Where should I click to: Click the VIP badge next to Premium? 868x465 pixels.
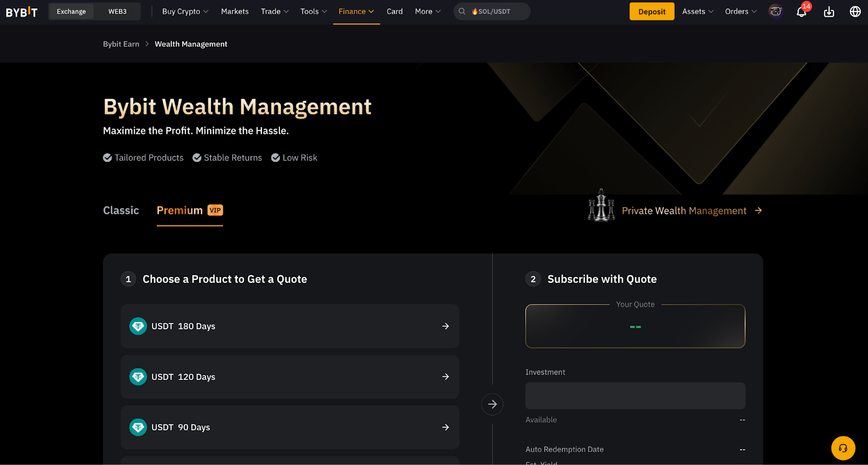click(x=215, y=210)
